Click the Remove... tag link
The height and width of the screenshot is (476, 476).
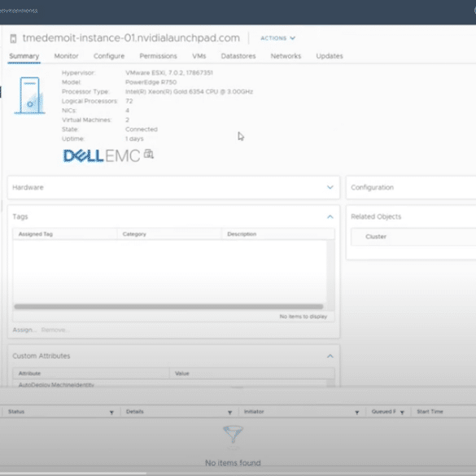[55, 330]
